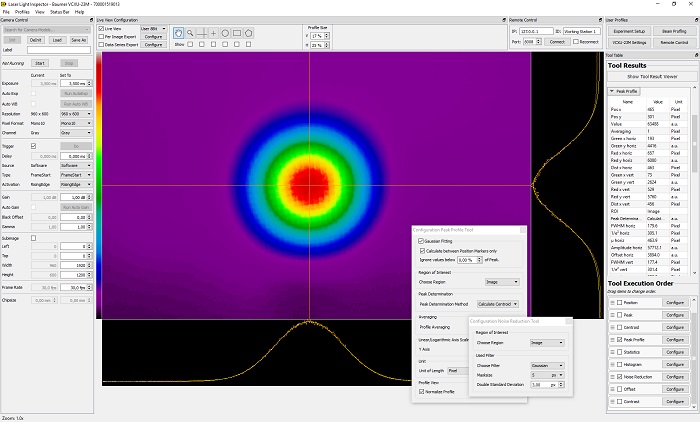
Task: Disable the Gaussian Fitting checkbox
Action: [x=421, y=241]
